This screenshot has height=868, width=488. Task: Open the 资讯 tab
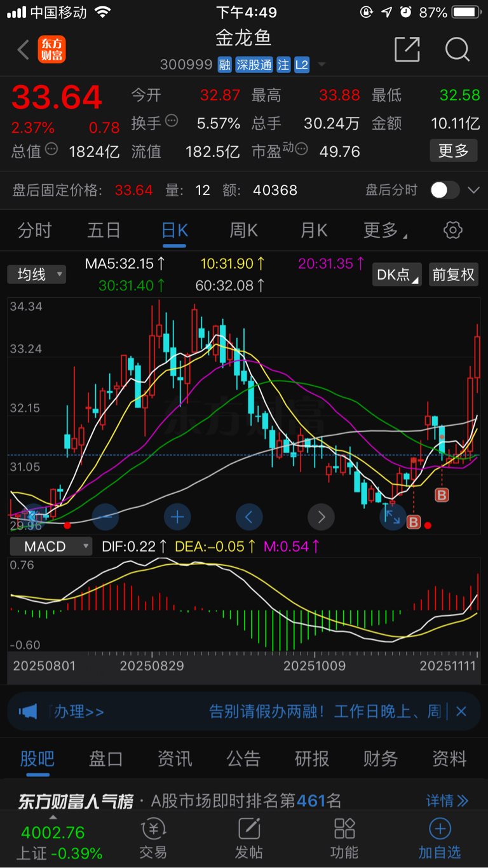175,759
